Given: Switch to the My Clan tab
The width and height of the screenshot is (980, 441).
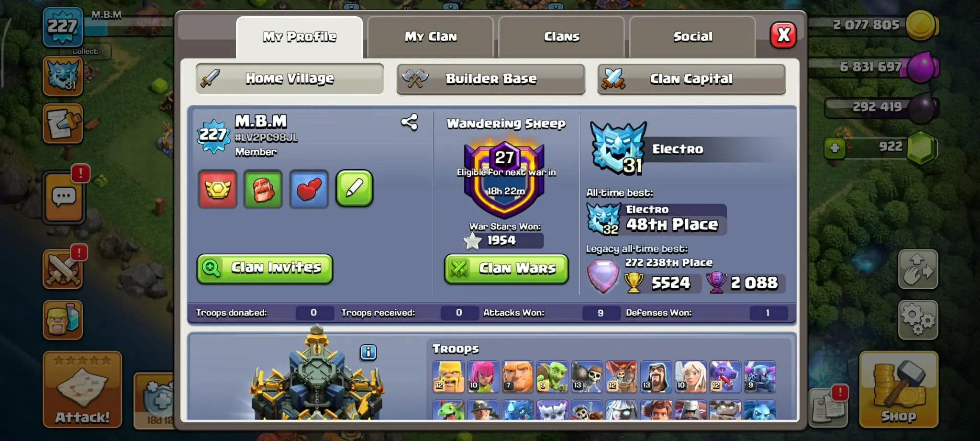Looking at the screenshot, I should coord(430,37).
